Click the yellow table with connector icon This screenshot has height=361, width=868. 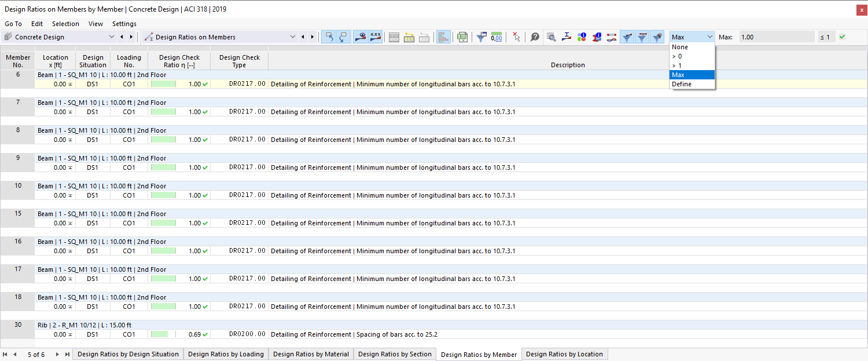click(409, 37)
